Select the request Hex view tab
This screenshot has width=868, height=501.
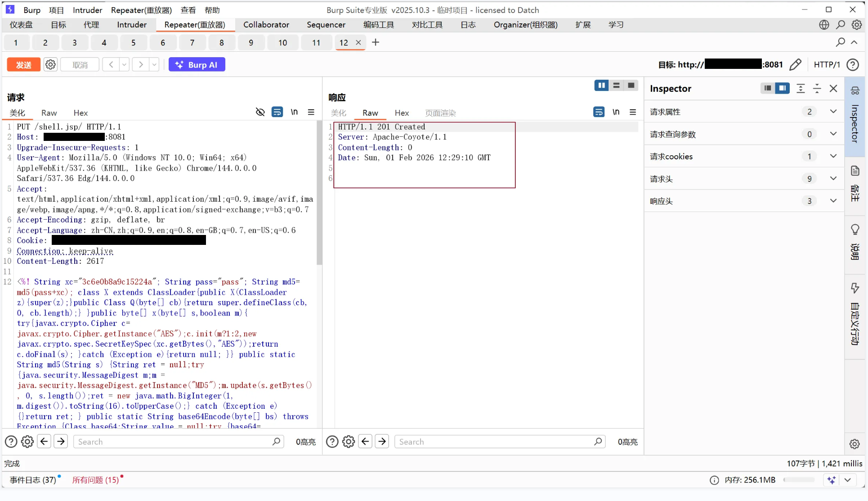tap(81, 113)
